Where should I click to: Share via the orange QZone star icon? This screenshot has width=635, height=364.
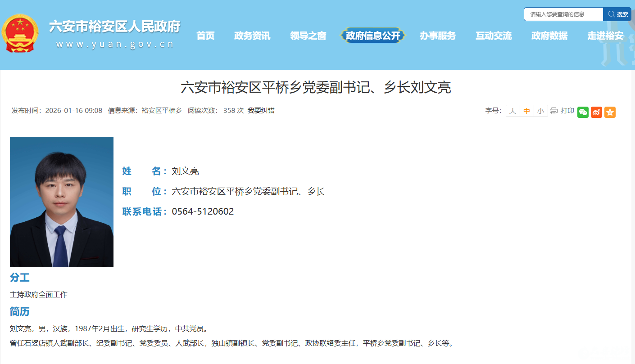(610, 112)
